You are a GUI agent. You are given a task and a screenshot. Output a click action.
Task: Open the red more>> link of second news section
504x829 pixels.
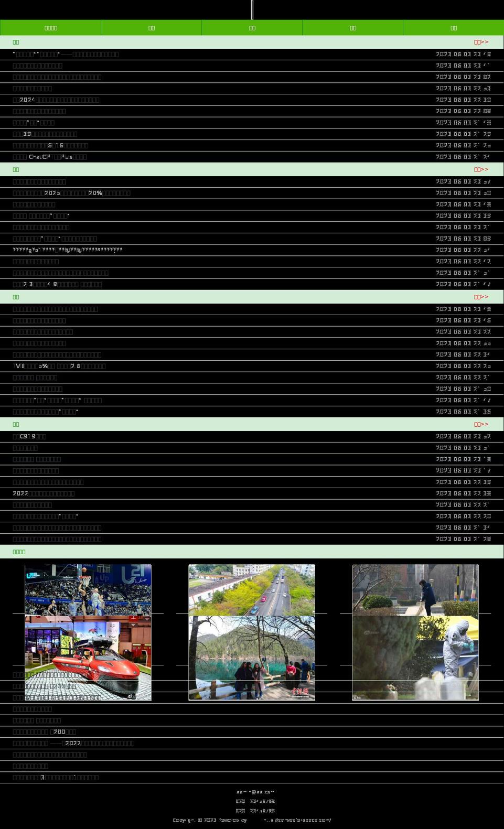point(481,169)
